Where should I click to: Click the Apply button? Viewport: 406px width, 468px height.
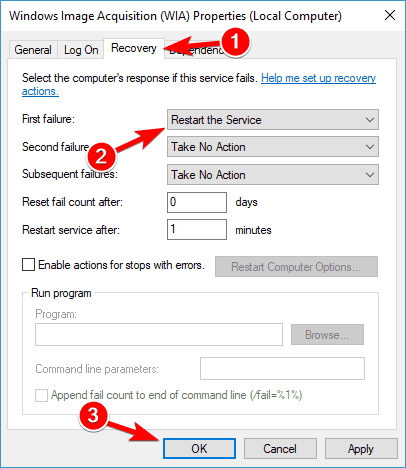point(361,449)
